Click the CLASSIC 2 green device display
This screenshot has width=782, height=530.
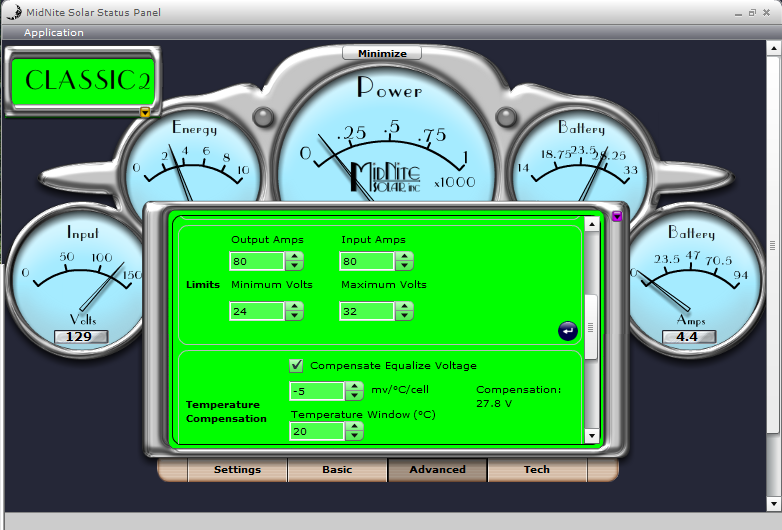[83, 81]
